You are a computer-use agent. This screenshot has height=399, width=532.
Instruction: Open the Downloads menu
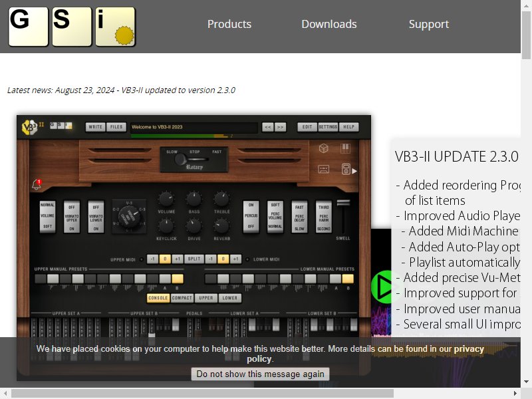pyautogui.click(x=329, y=24)
